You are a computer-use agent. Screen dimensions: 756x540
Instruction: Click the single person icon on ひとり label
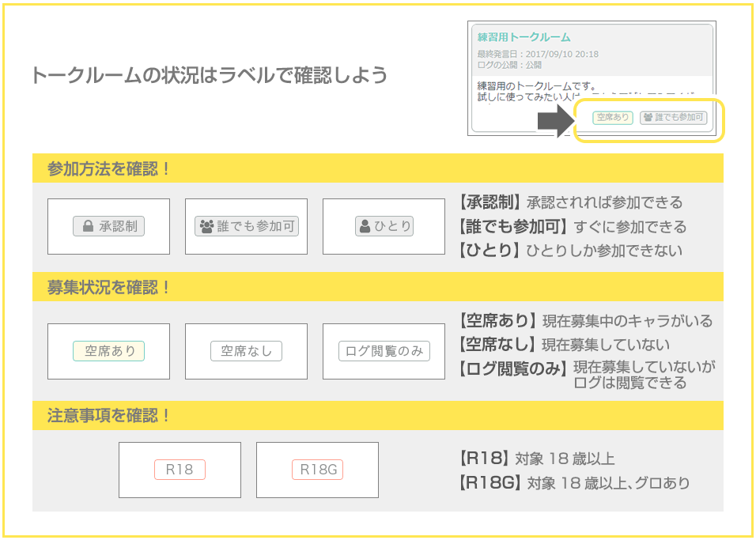365,226
